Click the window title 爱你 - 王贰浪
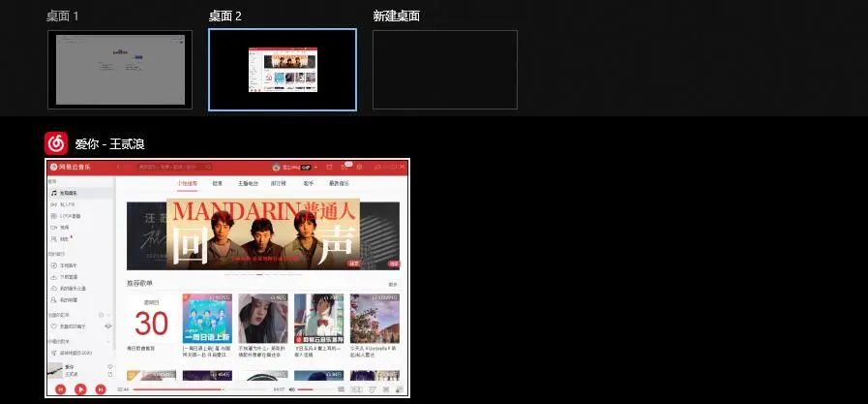The image size is (868, 404). (109, 144)
